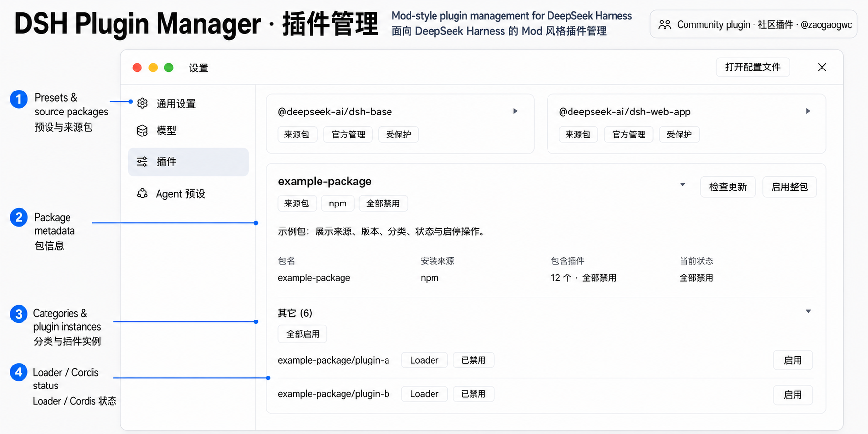Open Agent 预设 in the sidebar

[x=188, y=194]
